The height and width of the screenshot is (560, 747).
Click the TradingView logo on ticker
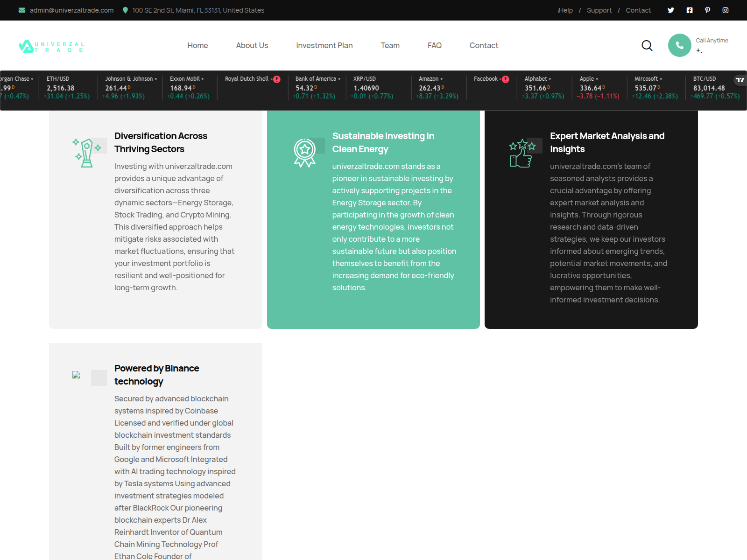pyautogui.click(x=740, y=80)
